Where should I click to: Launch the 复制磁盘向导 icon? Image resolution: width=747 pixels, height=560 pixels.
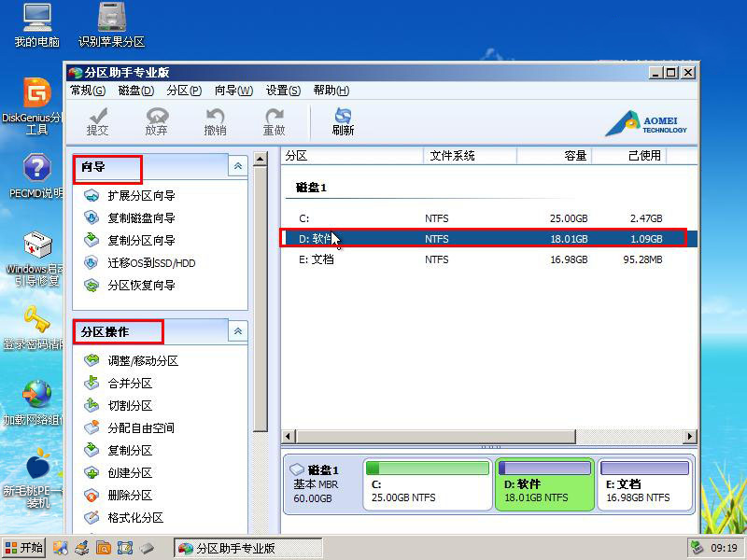point(92,217)
